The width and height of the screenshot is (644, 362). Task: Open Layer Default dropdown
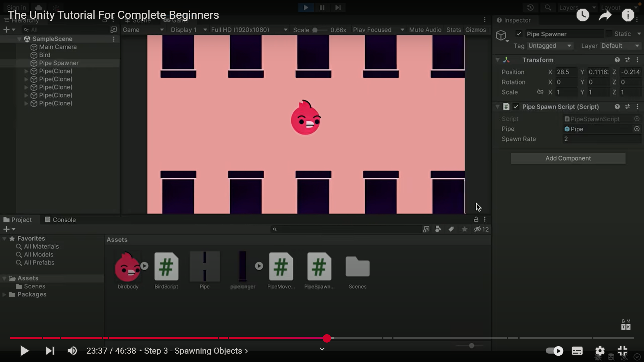pos(620,46)
